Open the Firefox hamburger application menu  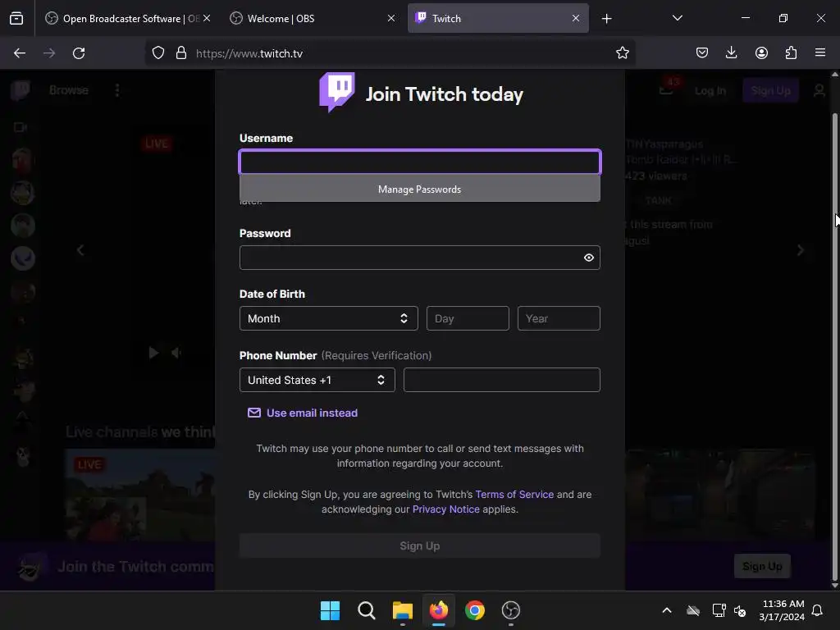click(820, 53)
